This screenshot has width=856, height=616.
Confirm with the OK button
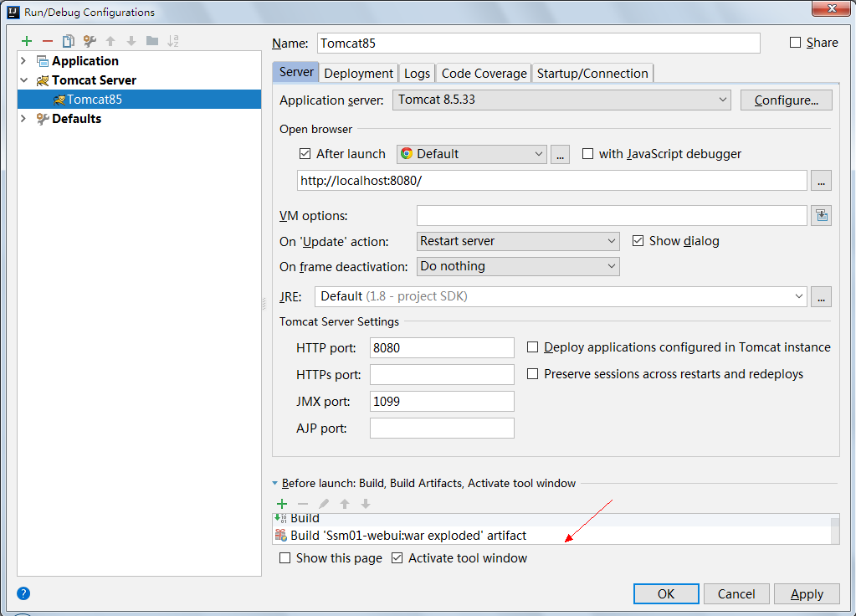[666, 593]
